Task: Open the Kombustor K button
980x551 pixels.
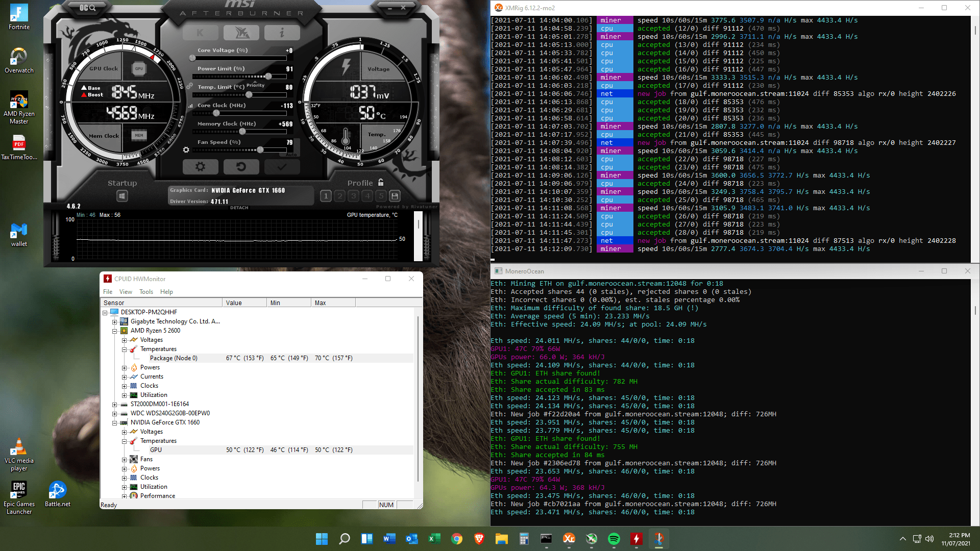Action: point(200,33)
